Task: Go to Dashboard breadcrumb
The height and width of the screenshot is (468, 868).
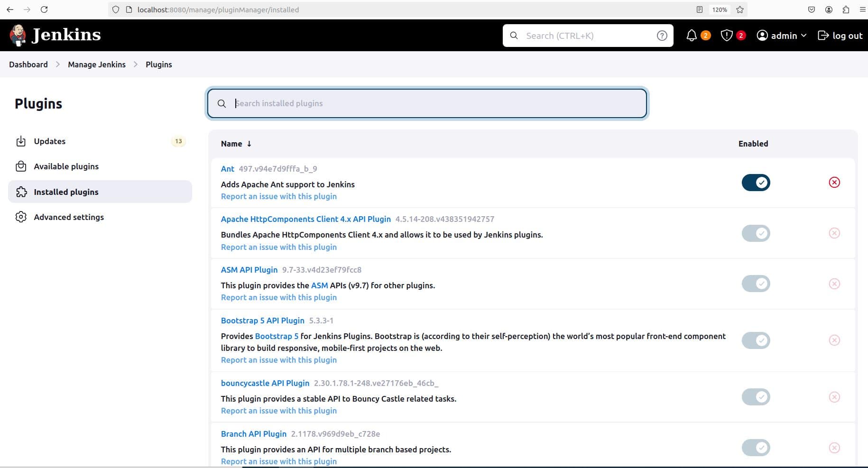Action: tap(28, 64)
